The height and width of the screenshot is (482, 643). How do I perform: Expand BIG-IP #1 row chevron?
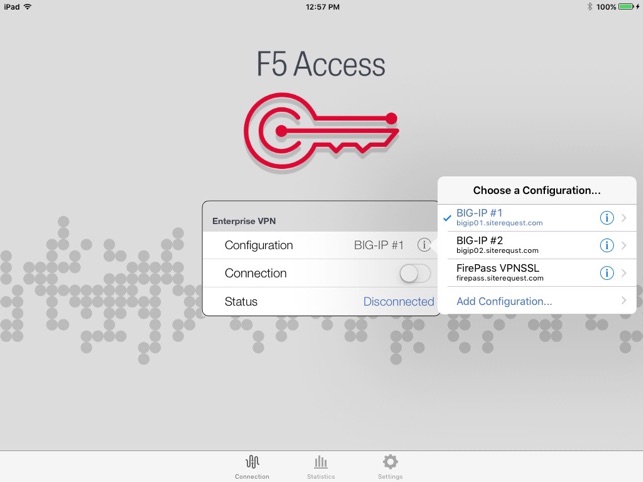tap(624, 218)
